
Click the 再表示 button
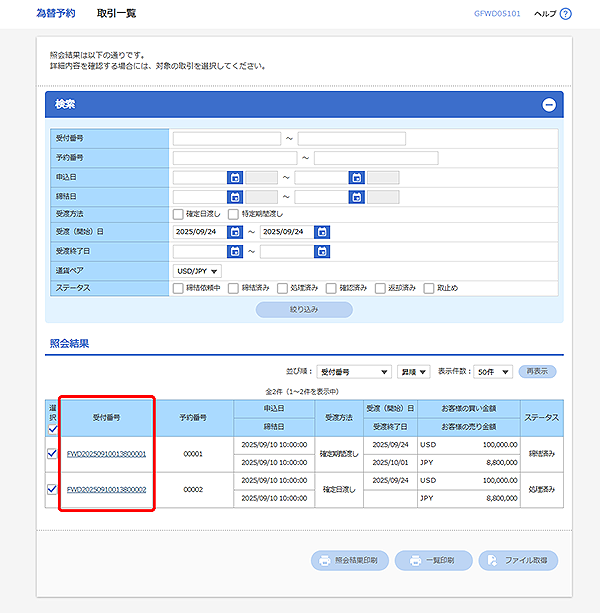pyautogui.click(x=537, y=372)
